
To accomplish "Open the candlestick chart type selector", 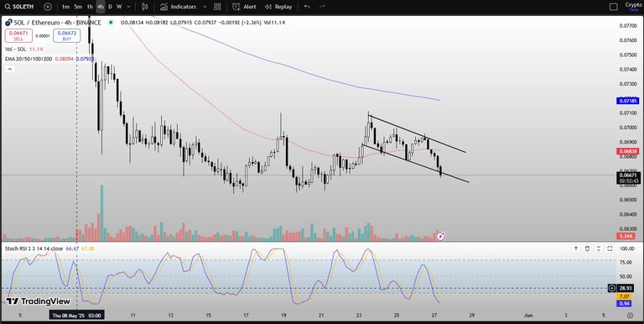I will pos(144,7).
